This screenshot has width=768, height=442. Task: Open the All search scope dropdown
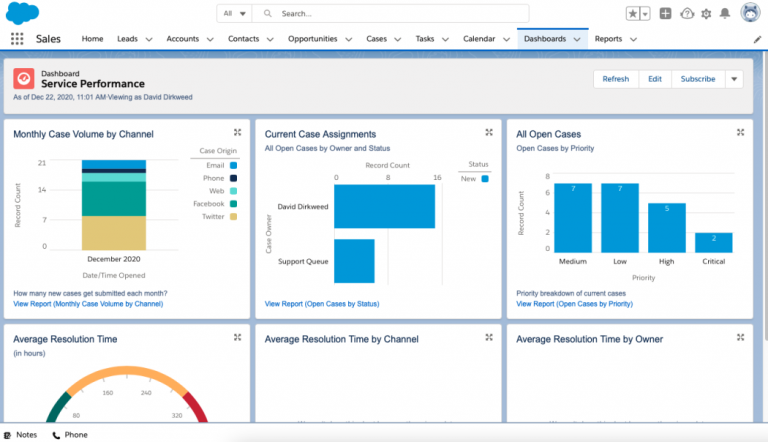pos(235,14)
